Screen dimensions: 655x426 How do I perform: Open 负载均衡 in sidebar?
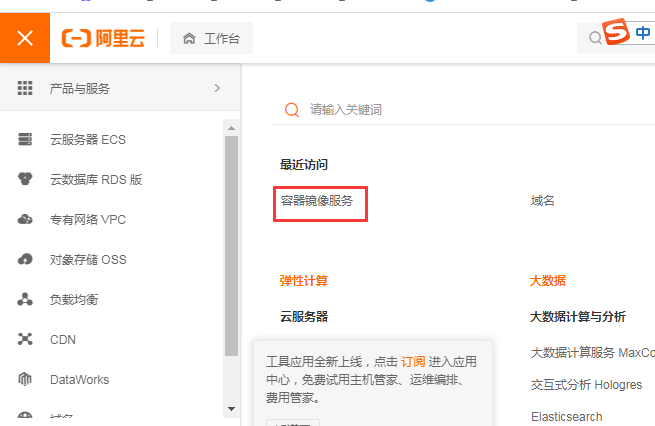pyautogui.click(x=74, y=299)
